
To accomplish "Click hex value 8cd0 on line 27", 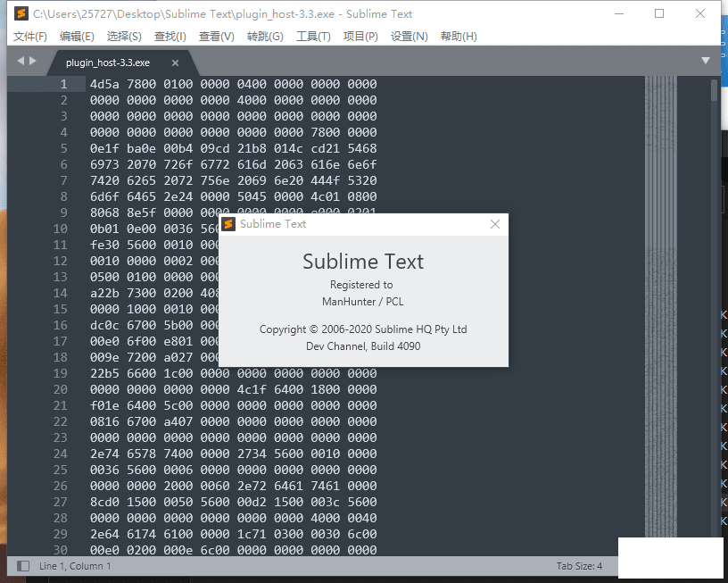I will coord(104,502).
